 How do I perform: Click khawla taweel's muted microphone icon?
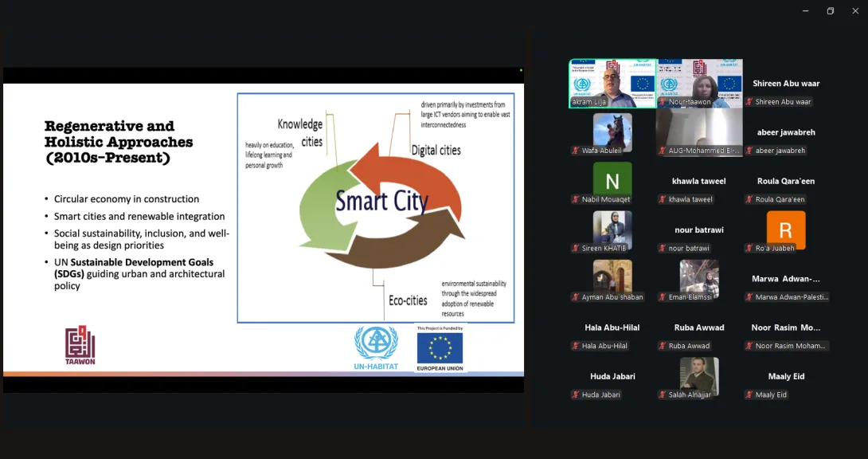pyautogui.click(x=663, y=199)
